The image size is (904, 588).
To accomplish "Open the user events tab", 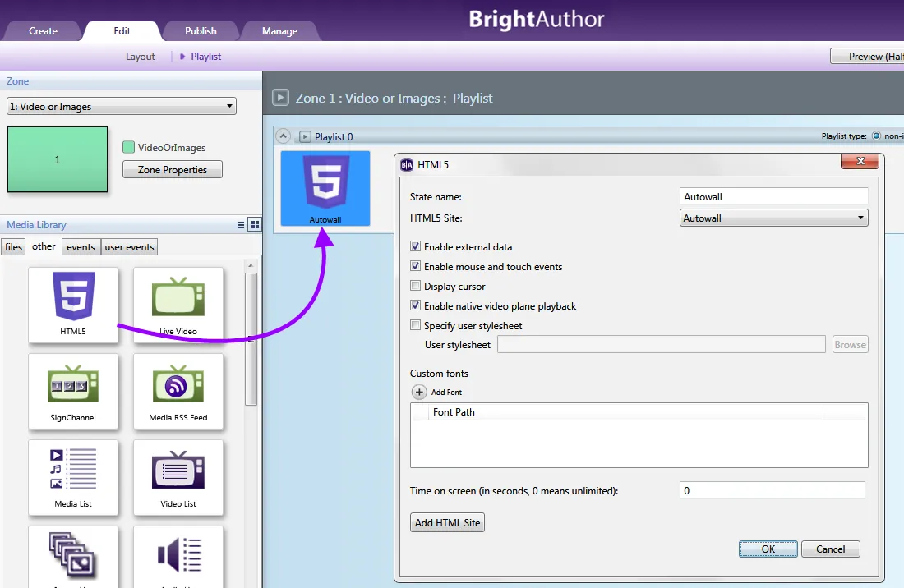I will click(129, 247).
